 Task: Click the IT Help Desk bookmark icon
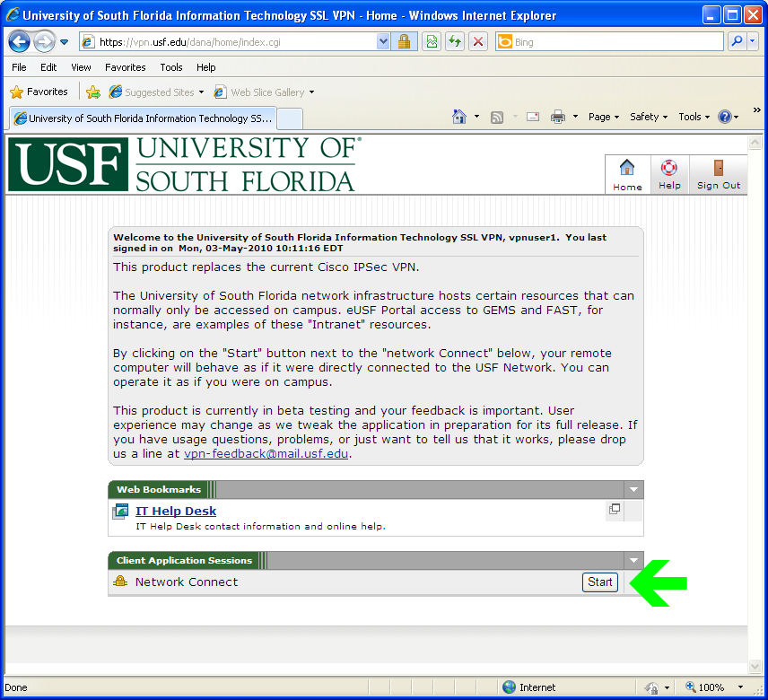pyautogui.click(x=120, y=512)
